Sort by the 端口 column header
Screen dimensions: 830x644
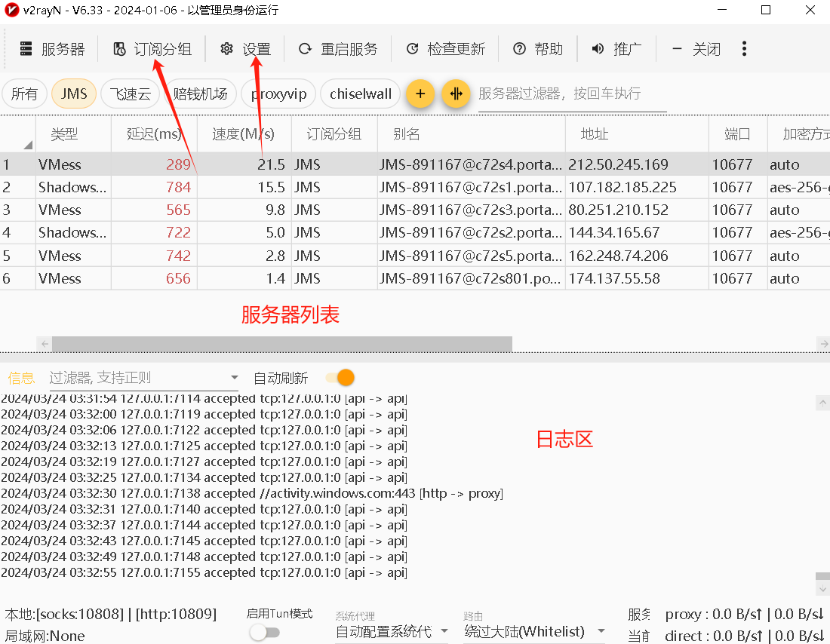(x=738, y=134)
